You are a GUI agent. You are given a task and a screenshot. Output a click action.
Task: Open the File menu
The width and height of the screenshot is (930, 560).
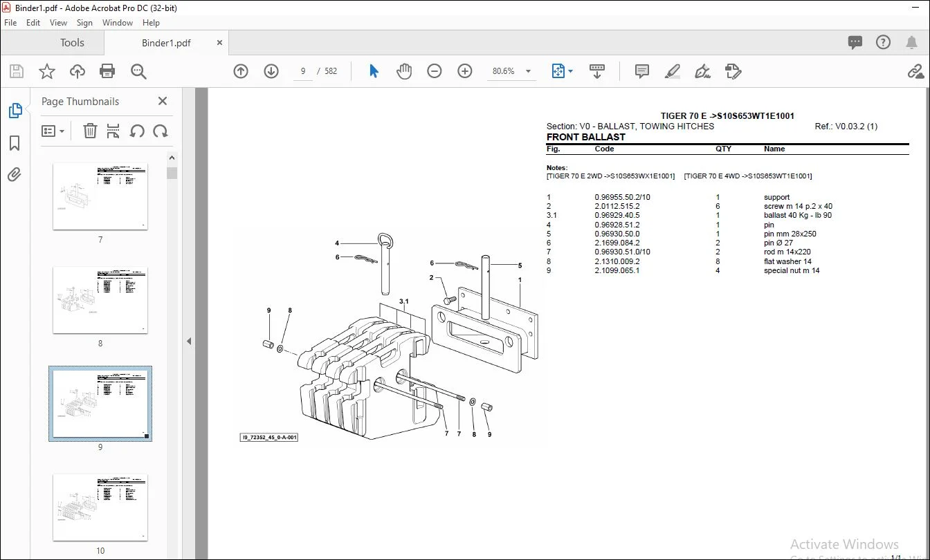(10, 23)
